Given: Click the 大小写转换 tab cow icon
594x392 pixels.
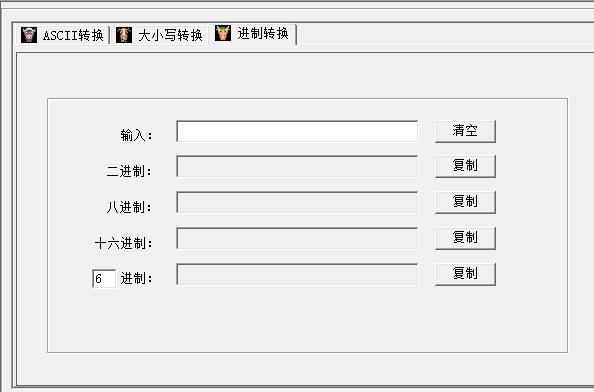Looking at the screenshot, I should coord(124,35).
